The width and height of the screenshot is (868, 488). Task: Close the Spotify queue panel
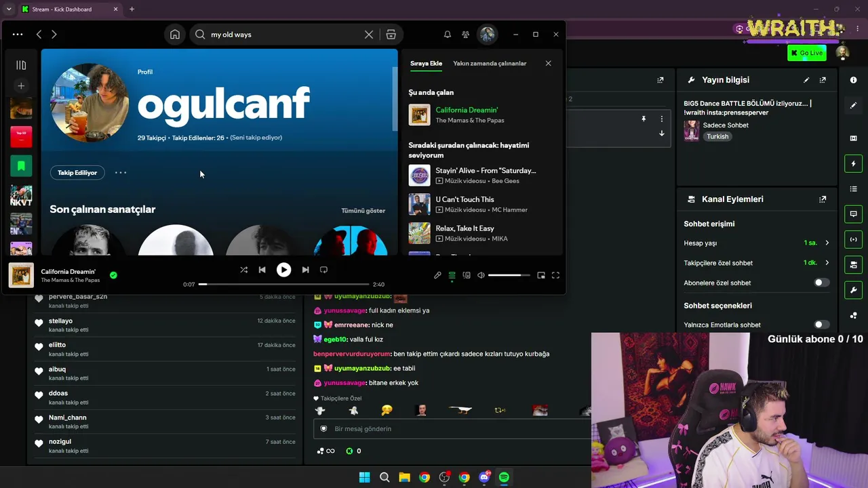click(x=549, y=64)
